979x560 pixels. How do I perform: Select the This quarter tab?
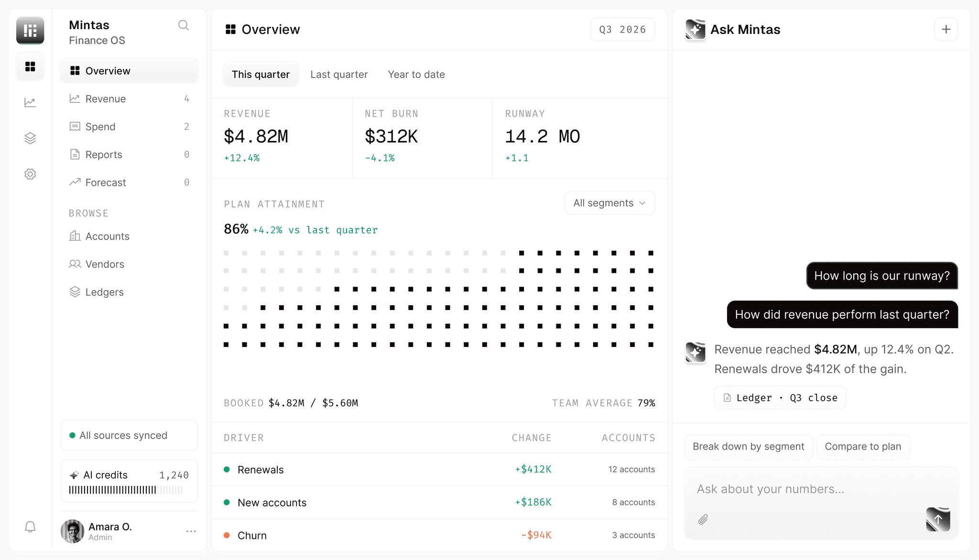click(261, 74)
